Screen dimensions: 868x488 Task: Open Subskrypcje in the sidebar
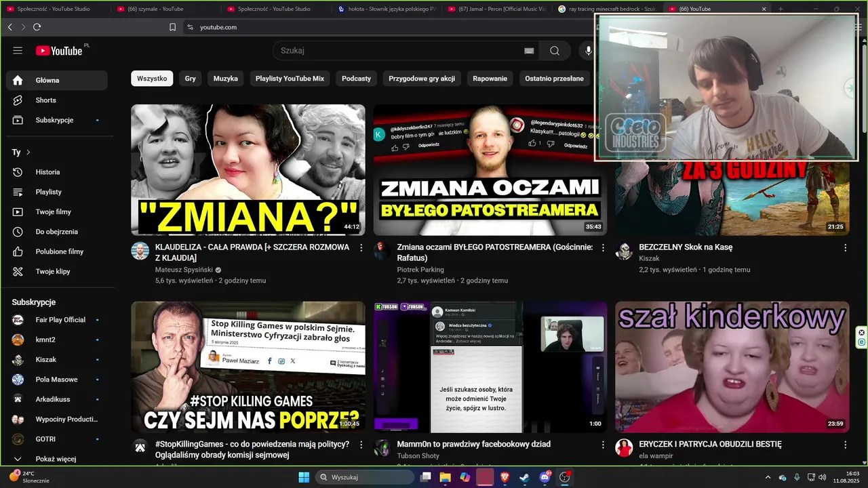pos(57,120)
